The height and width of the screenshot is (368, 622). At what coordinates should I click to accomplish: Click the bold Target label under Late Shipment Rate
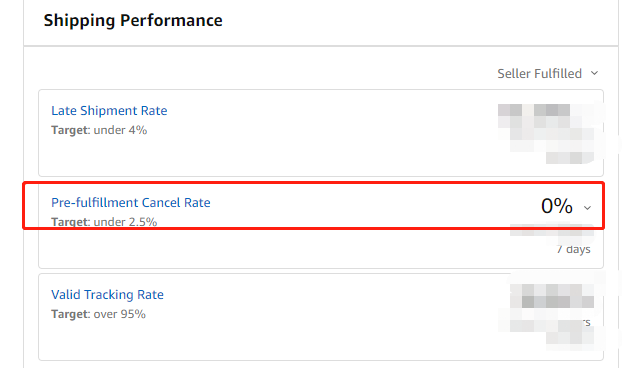[x=71, y=130]
